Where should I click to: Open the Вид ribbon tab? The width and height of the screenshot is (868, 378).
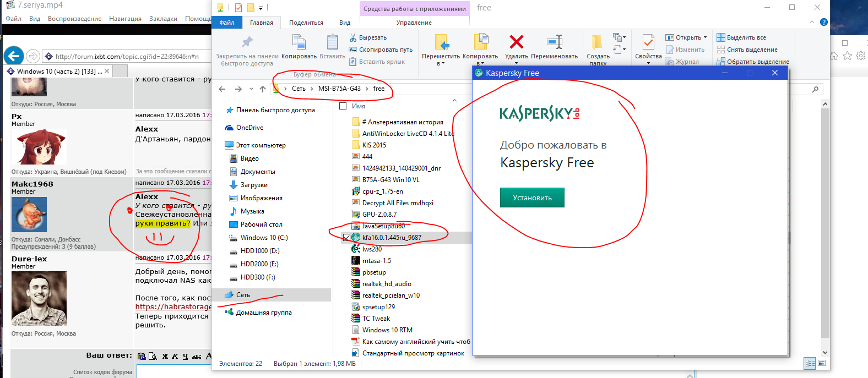[345, 23]
